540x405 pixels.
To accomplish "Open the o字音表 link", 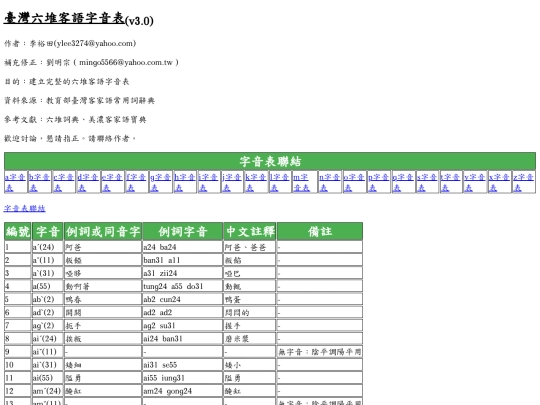I will [x=354, y=182].
